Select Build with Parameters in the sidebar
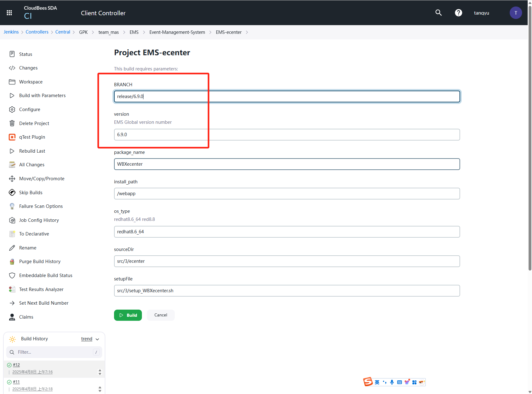 (x=42, y=96)
